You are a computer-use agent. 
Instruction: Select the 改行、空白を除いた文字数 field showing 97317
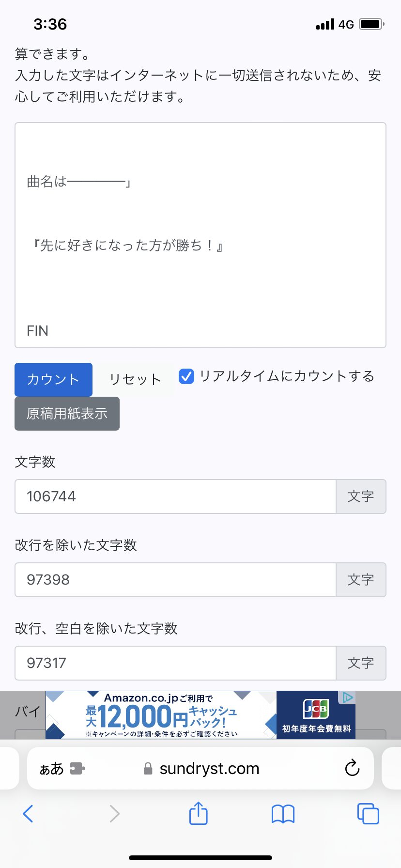[175, 663]
